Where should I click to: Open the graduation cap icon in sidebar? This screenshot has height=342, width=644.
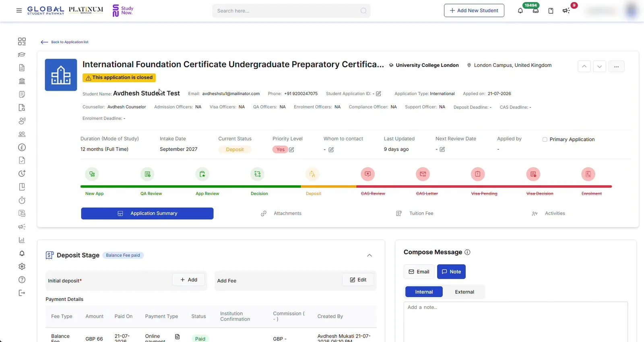pyautogui.click(x=22, y=55)
